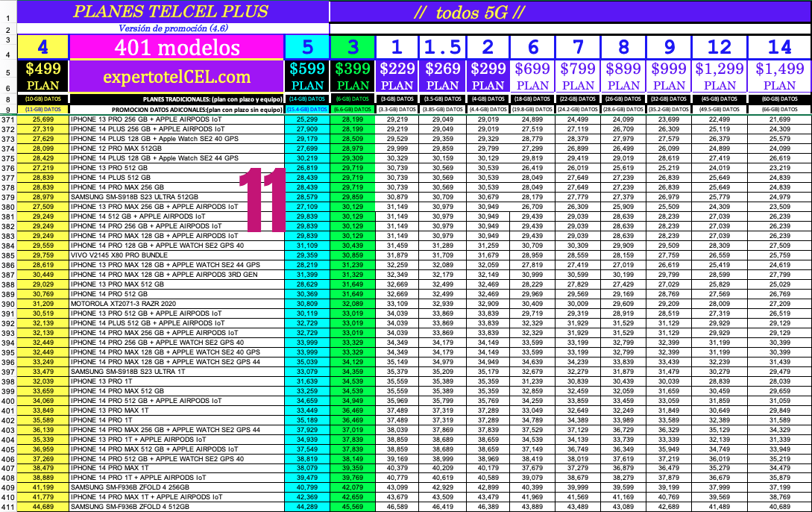Select the $799 PLAN header cell

578,77
